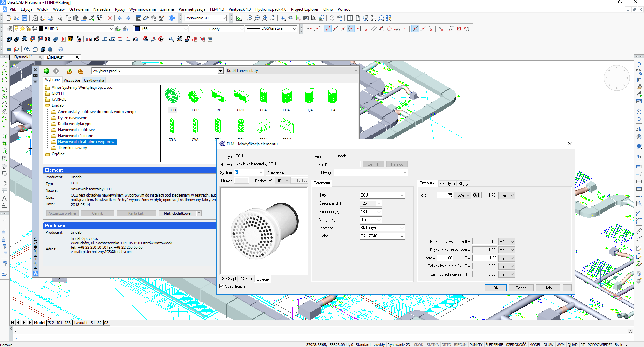This screenshot has width=644, height=347.
Task: Open the Materiał dropdown
Action: [x=402, y=228]
